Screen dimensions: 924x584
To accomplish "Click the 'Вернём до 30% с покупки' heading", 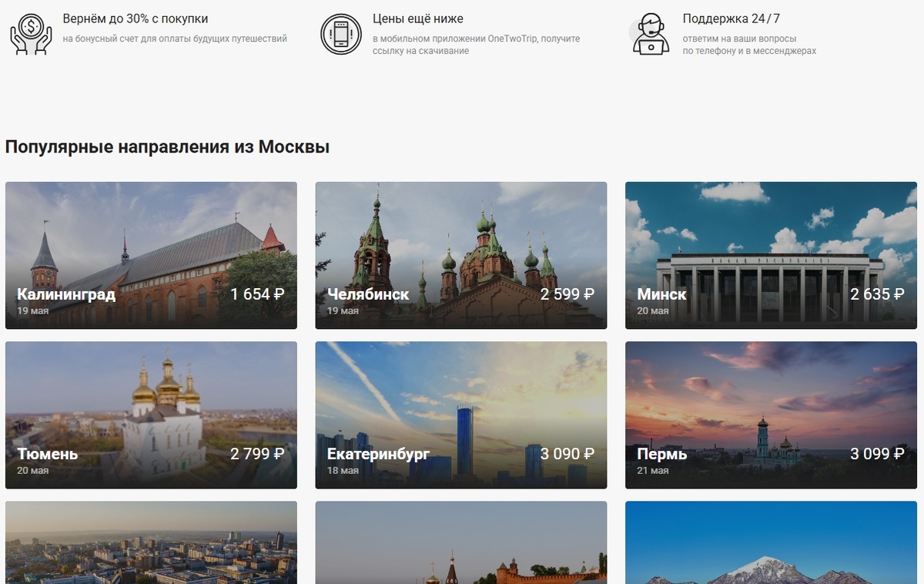I will pos(136,18).
